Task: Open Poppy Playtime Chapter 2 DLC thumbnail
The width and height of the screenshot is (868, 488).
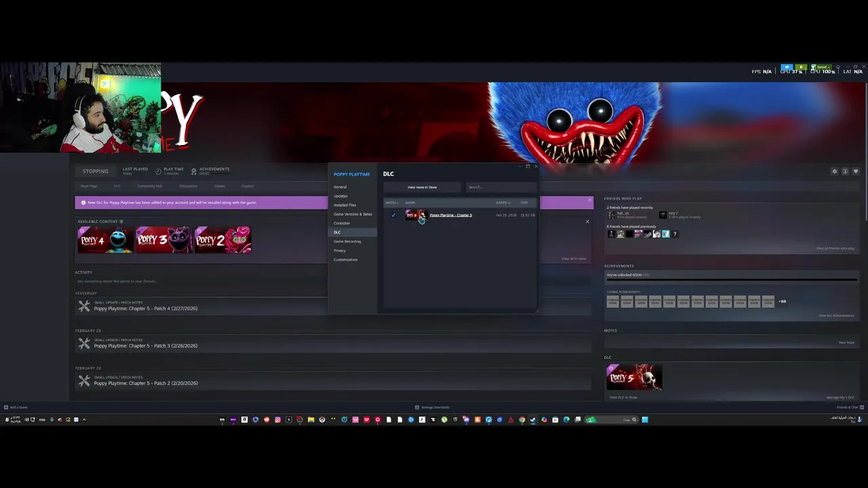Action: click(222, 240)
